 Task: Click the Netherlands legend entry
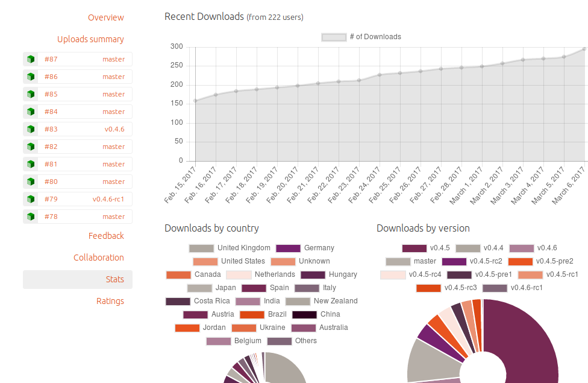point(260,274)
